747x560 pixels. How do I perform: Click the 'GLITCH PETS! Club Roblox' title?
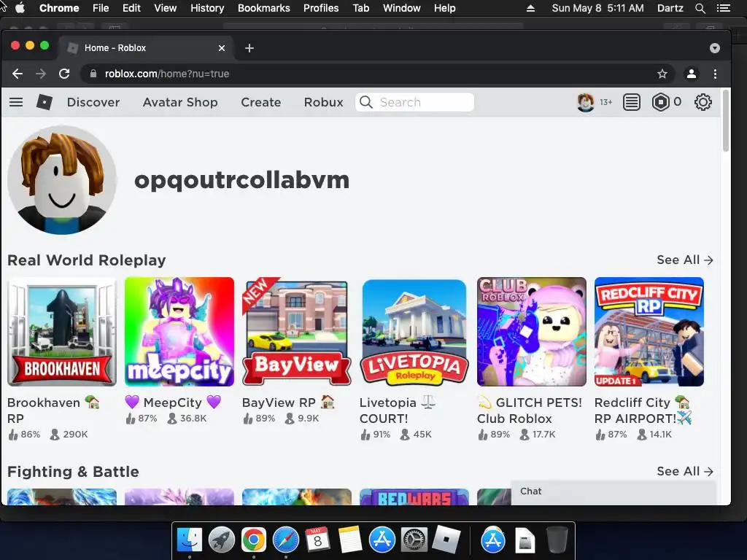(x=530, y=411)
